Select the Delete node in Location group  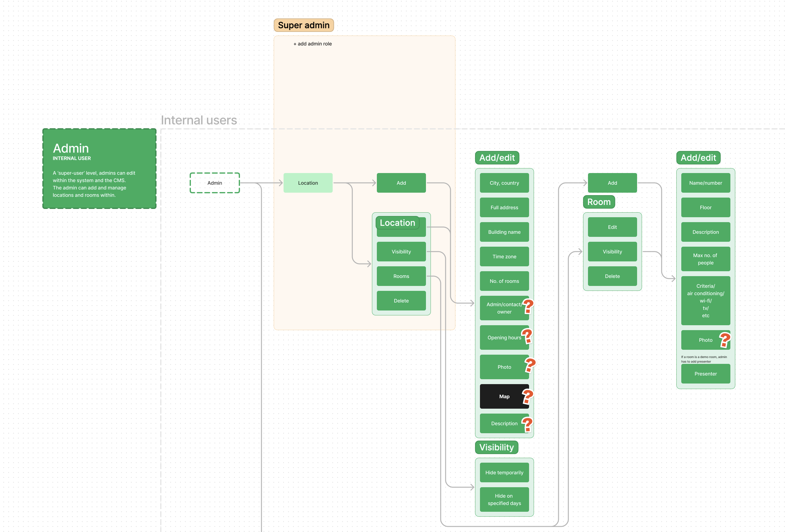pyautogui.click(x=401, y=301)
